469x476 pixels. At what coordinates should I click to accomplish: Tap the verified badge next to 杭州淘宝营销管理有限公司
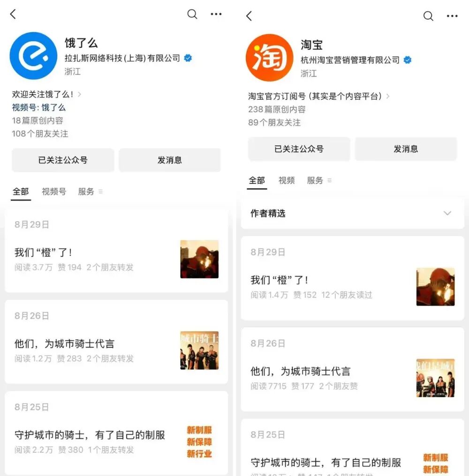pos(408,60)
